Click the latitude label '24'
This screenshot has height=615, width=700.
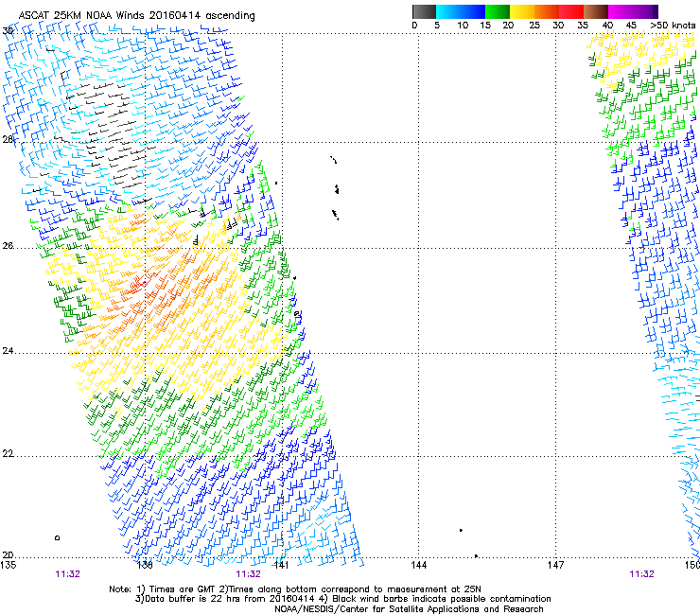point(8,351)
